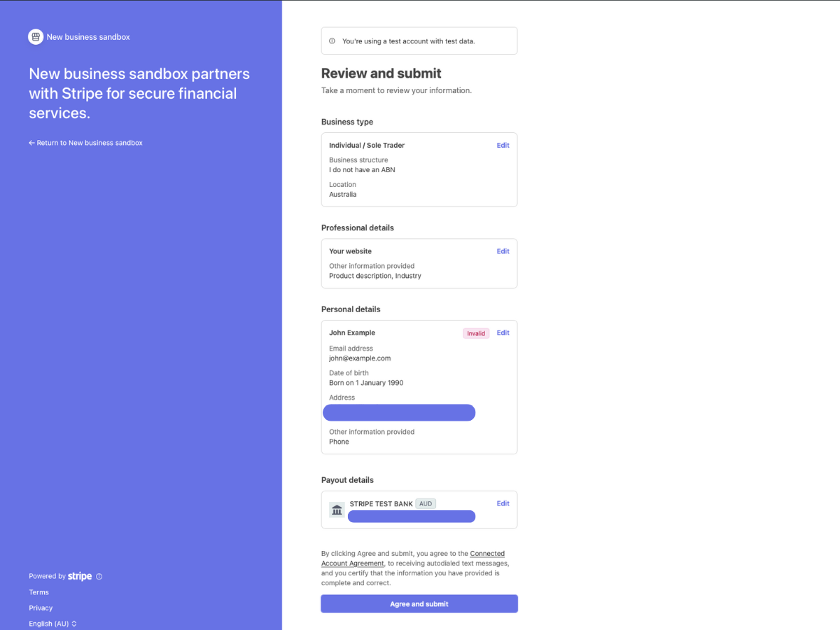Image resolution: width=840 pixels, height=630 pixels.
Task: Click the AUD currency badge
Action: (x=426, y=503)
